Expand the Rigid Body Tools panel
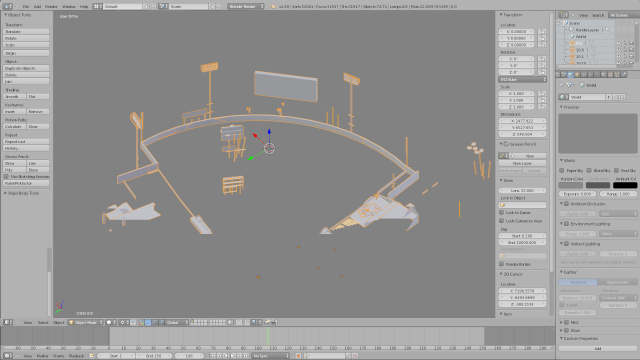The image size is (640, 360). [x=6, y=193]
